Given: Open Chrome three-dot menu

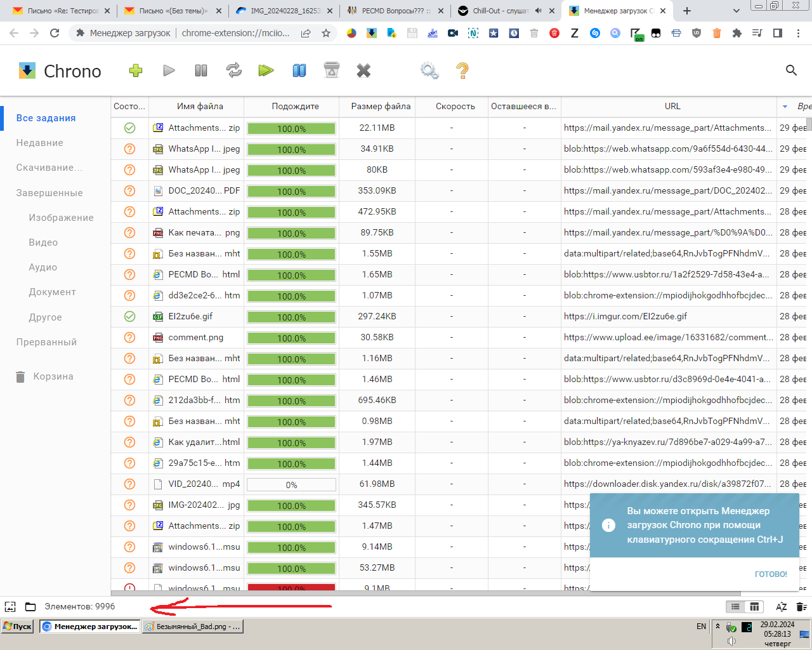Looking at the screenshot, I should pyautogui.click(x=798, y=33).
